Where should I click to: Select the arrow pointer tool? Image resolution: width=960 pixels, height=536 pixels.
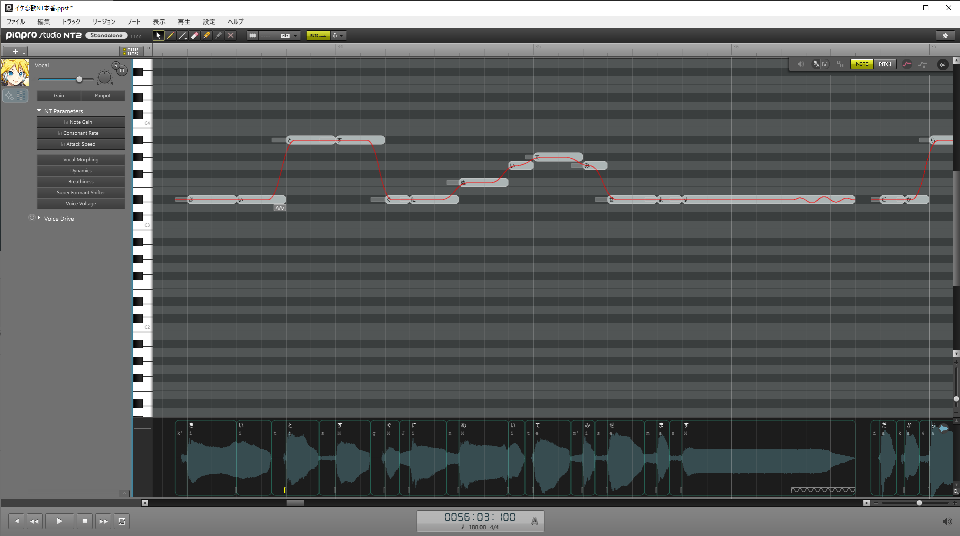(158, 35)
